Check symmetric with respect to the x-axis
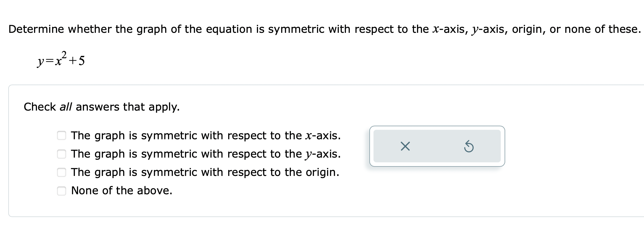 (61, 136)
